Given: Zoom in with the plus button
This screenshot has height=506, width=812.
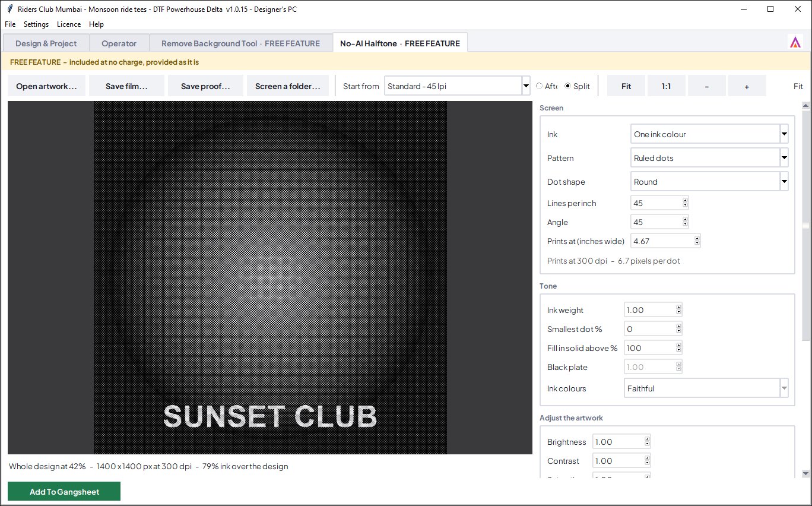Looking at the screenshot, I should pyautogui.click(x=747, y=86).
